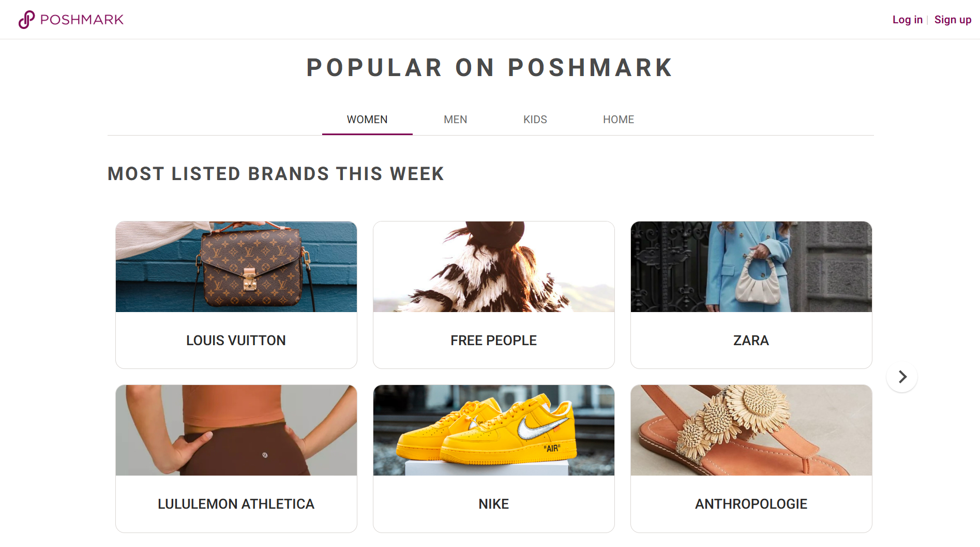
Task: Switch to the KIDS tab
Action: coord(535,119)
